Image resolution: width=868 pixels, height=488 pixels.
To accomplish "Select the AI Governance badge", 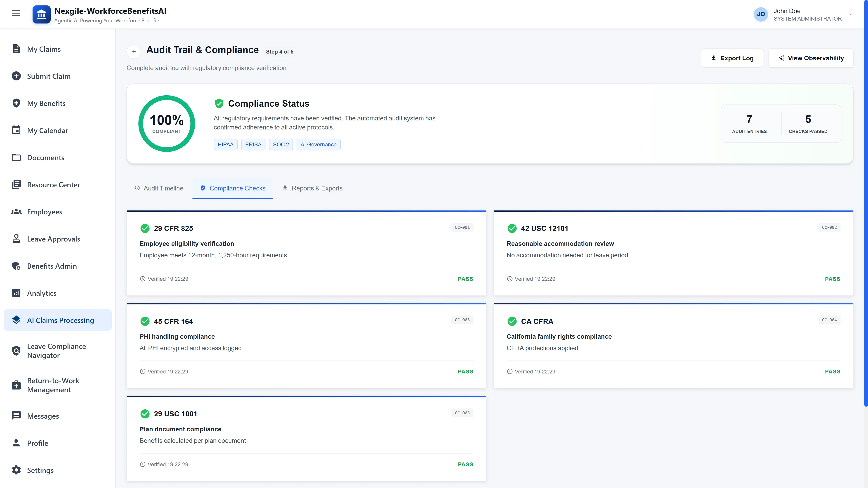I will (x=318, y=145).
